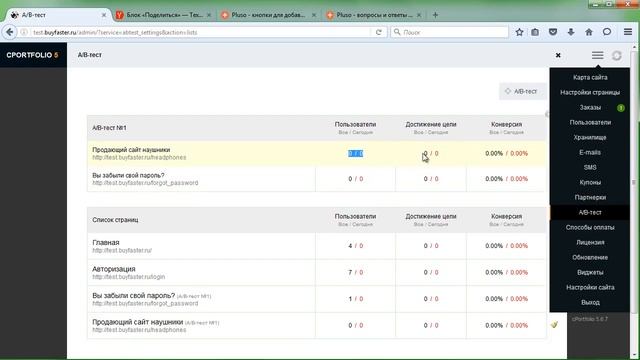640x360 pixels.
Task: Click the circular refresh icon in admin header
Action: pyautogui.click(x=617, y=56)
